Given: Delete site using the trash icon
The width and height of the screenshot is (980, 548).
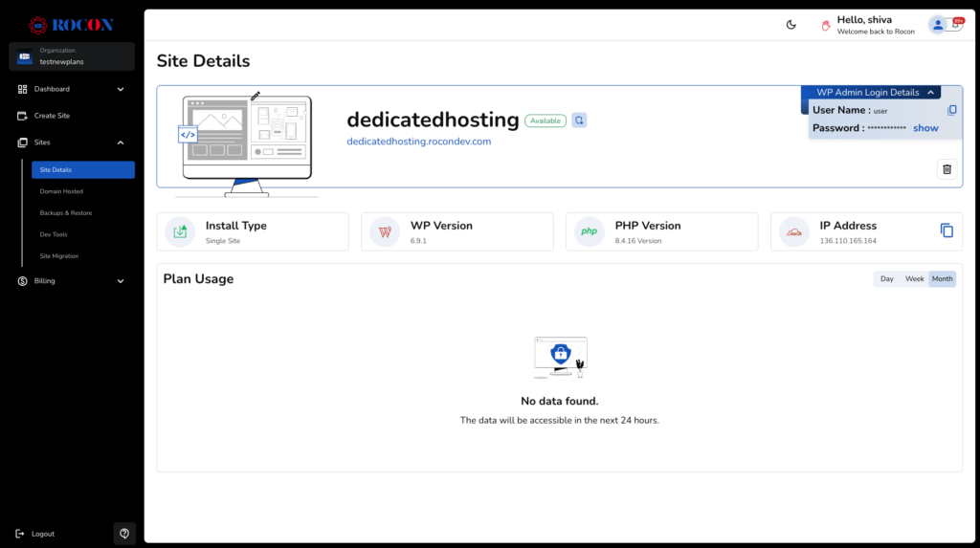Looking at the screenshot, I should click(947, 169).
